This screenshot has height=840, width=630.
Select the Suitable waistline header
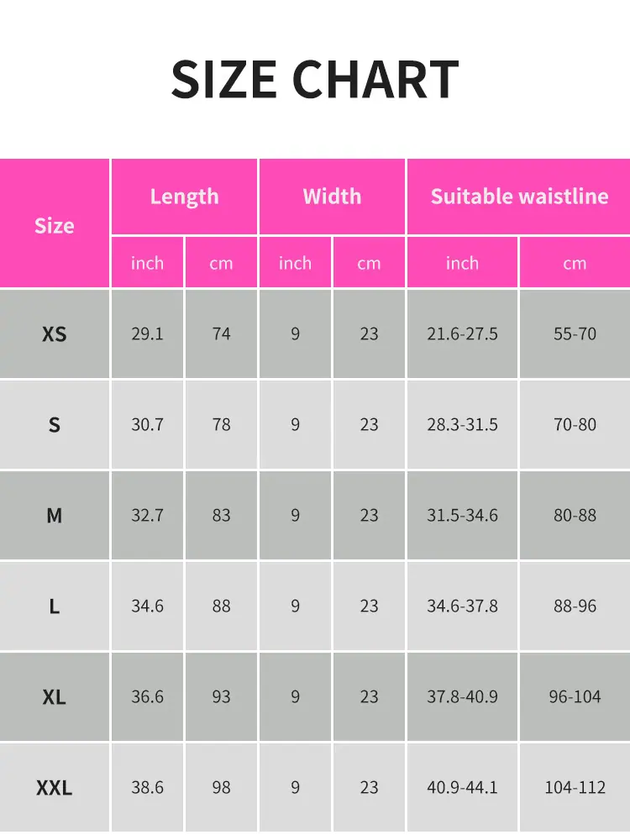519,197
